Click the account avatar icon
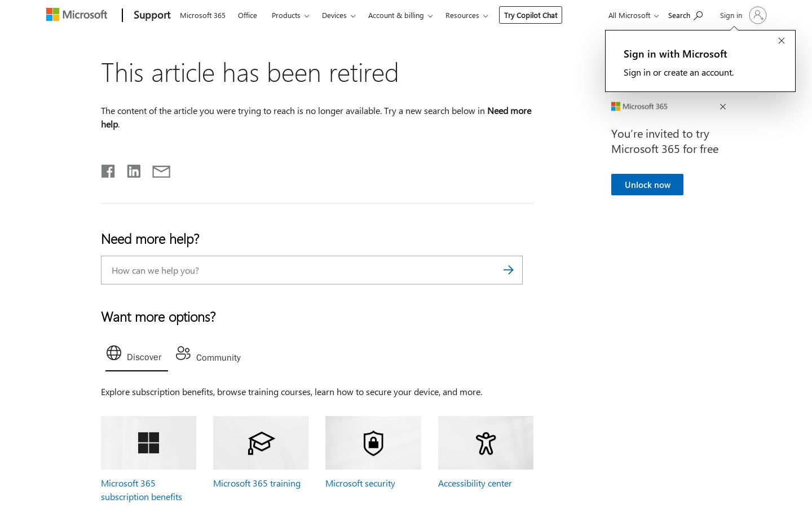 758,15
